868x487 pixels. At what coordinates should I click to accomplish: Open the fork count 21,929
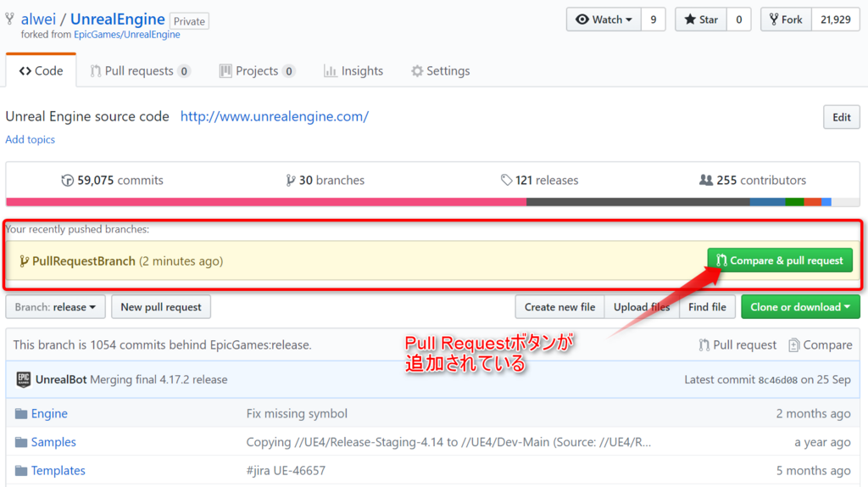(835, 20)
